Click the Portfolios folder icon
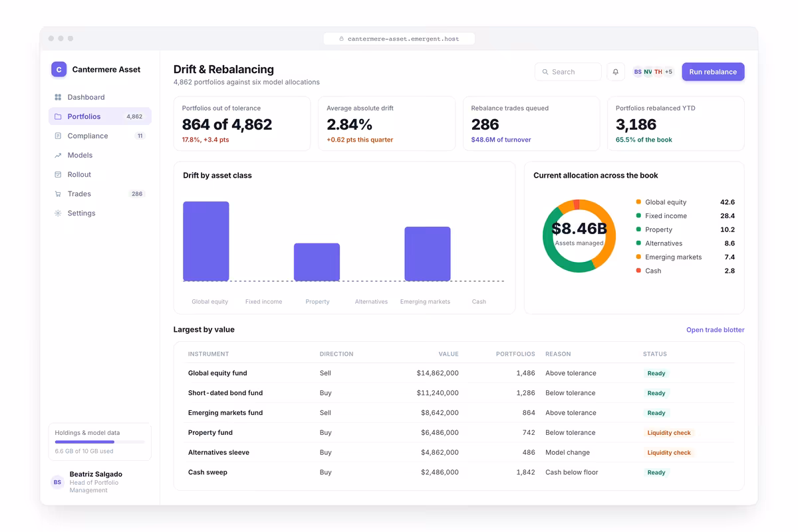The image size is (798, 532). [x=58, y=116]
